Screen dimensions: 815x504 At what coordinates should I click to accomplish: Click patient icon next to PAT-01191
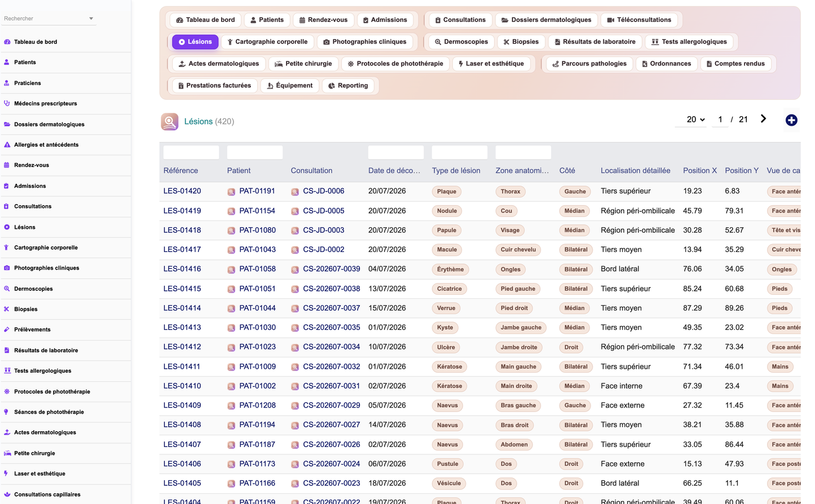(x=231, y=192)
